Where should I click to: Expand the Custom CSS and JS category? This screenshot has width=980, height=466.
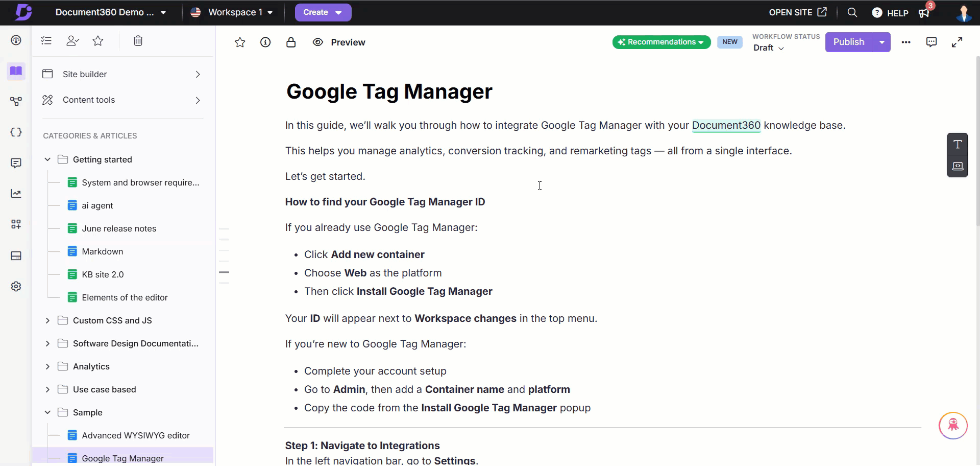[x=47, y=320]
